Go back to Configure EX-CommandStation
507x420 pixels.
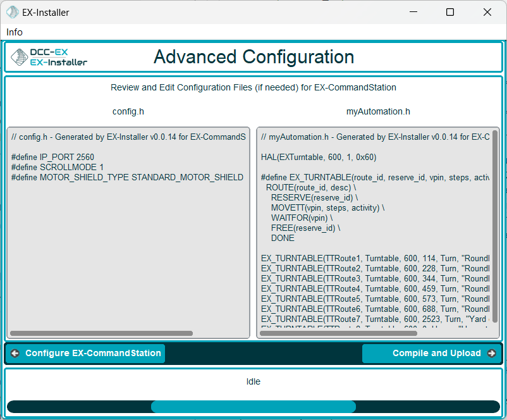(x=86, y=354)
